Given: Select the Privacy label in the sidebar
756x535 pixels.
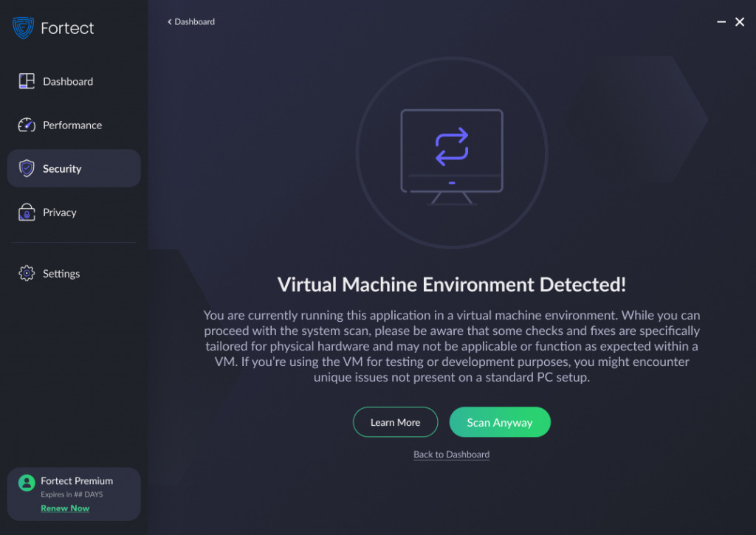Looking at the screenshot, I should [60, 213].
